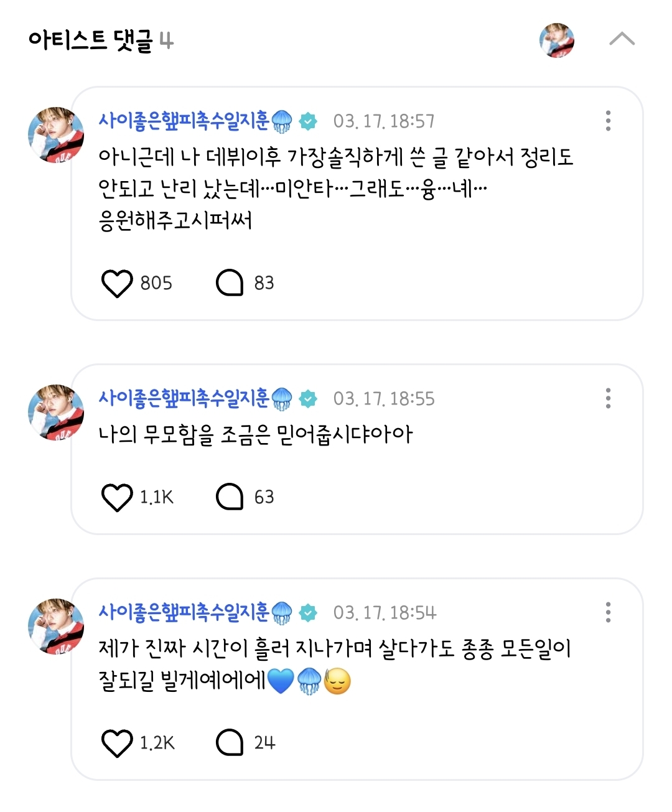Open more options menu on 18:57 comment

click(x=608, y=121)
